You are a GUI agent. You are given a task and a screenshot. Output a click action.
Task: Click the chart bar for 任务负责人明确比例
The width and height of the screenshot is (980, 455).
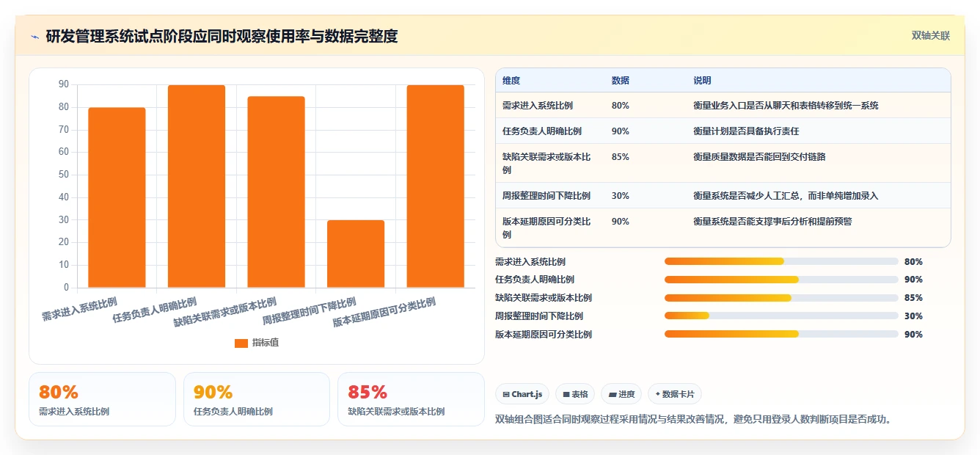click(197, 186)
